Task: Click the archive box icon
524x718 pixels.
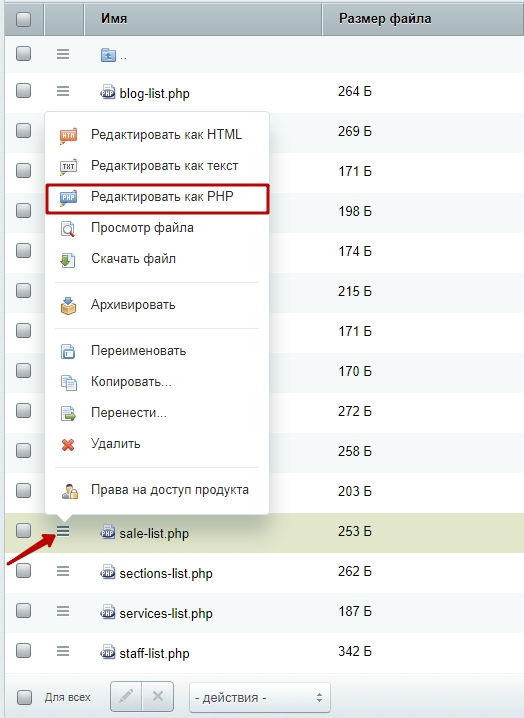Action: coord(68,305)
